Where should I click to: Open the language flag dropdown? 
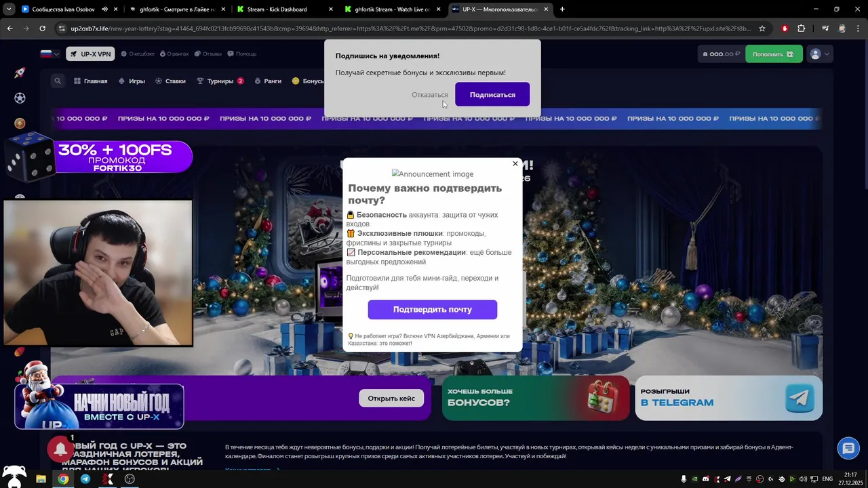pos(50,54)
